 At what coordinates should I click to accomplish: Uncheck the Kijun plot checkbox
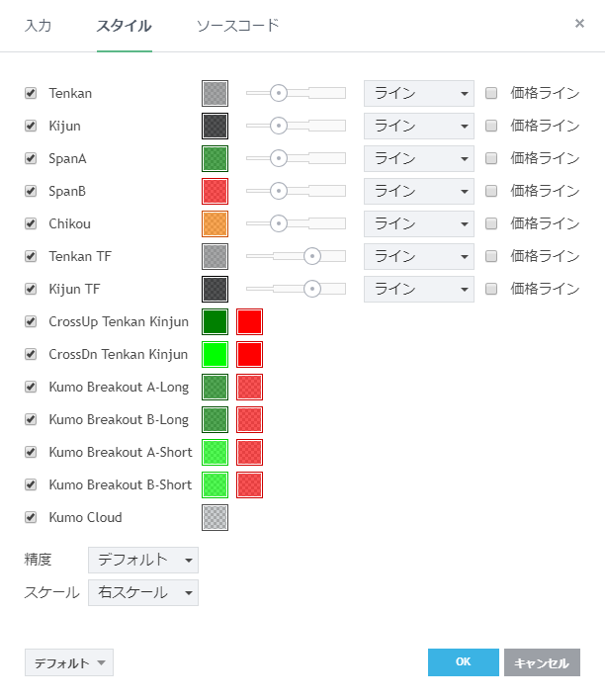pyautogui.click(x=31, y=127)
